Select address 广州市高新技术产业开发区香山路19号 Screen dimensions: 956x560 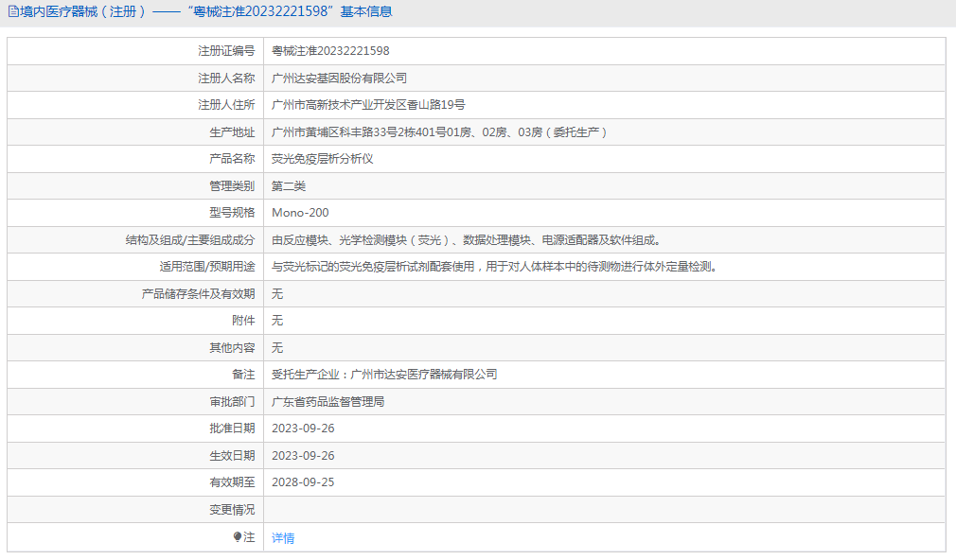click(x=368, y=105)
